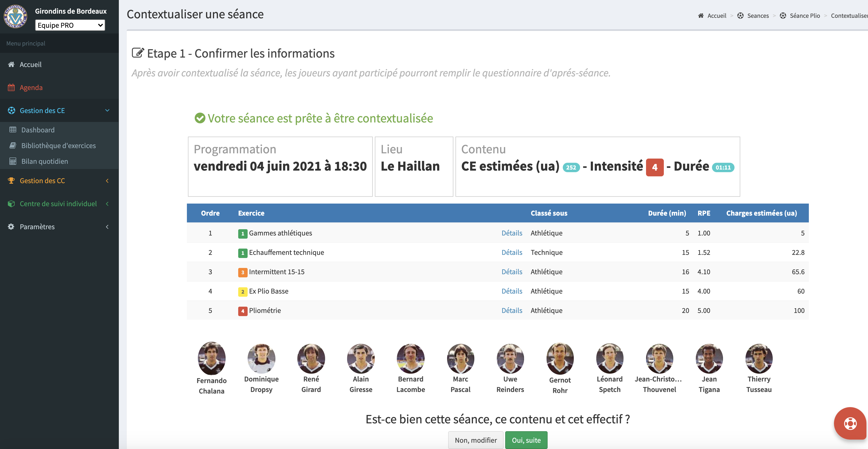Follow the Accueil breadcrumb link
Screen dimensions: 868x449
717,16
